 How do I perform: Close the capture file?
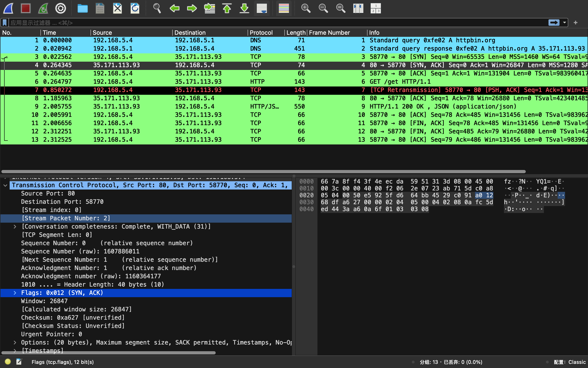click(118, 8)
